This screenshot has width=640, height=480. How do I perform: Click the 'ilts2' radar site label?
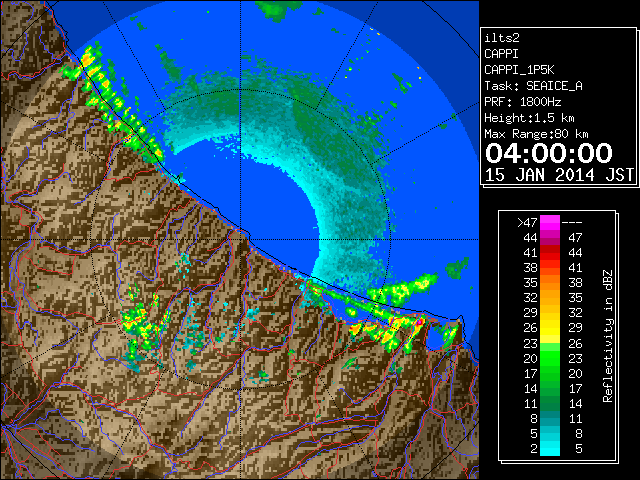tap(502, 38)
